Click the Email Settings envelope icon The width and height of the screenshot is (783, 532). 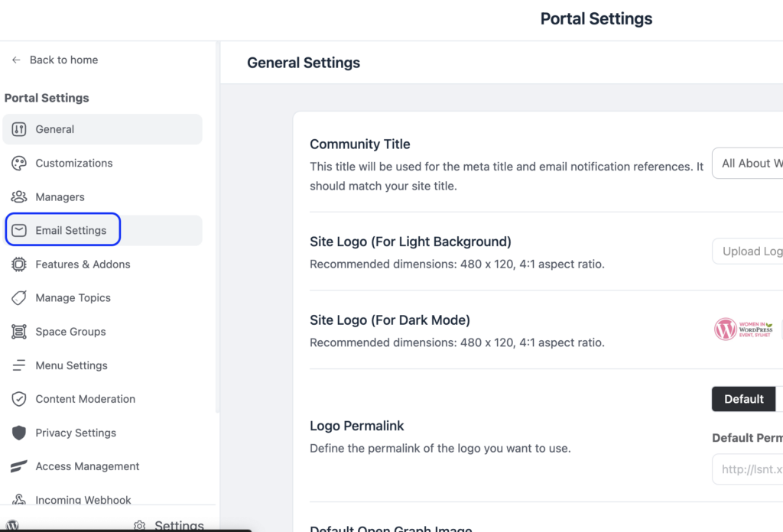pos(19,230)
